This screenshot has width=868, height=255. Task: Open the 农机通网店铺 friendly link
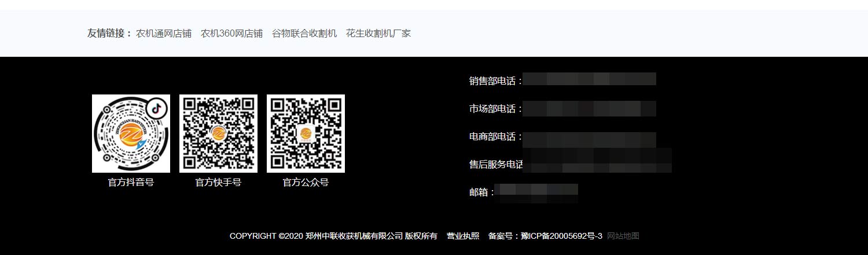(x=164, y=34)
